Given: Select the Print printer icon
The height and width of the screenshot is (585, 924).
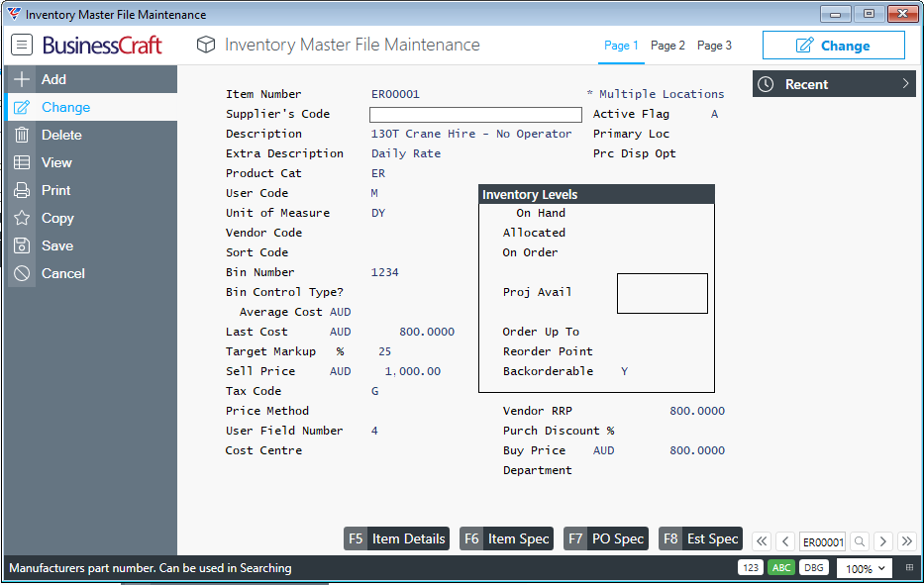Looking at the screenshot, I should coord(22,190).
